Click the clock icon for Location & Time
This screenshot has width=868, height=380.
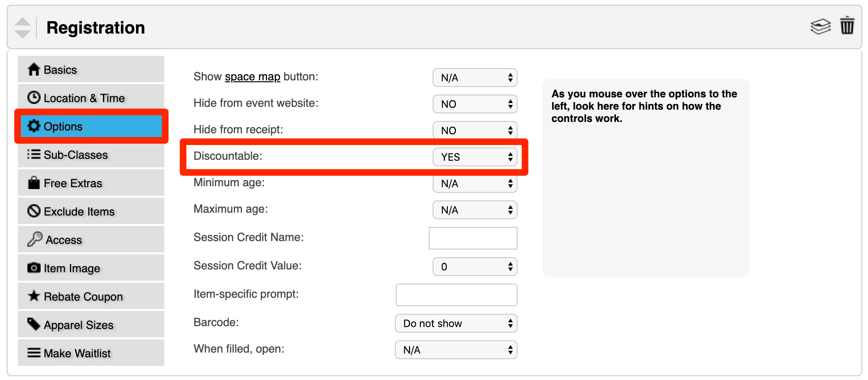(x=34, y=97)
